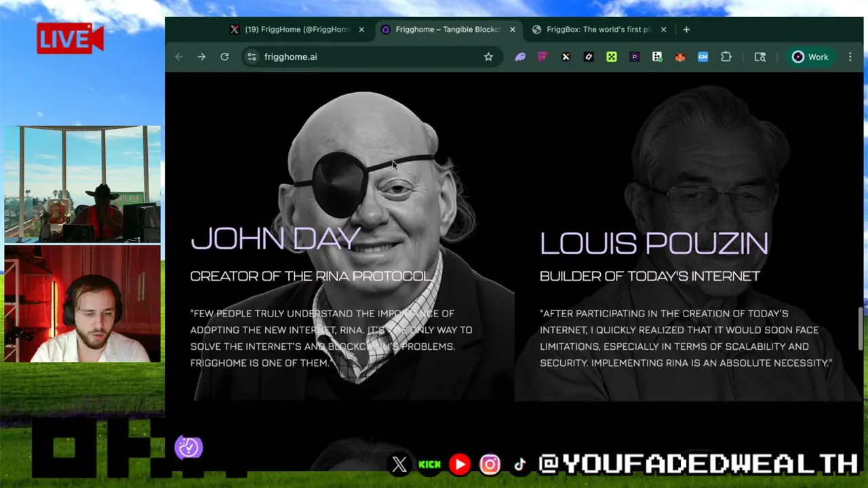
Task: Open the white dice-dots extension icon
Action: coord(657,57)
